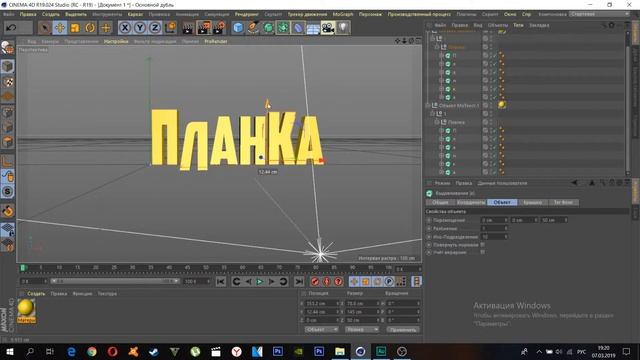The width and height of the screenshot is (640, 360).
Task: Toggle Parameter 'P' keyframe channel
Action: pyautogui.click(x=389, y=281)
